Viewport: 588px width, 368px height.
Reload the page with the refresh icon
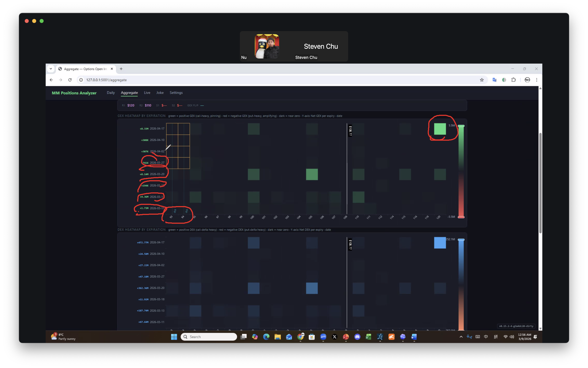coord(70,80)
